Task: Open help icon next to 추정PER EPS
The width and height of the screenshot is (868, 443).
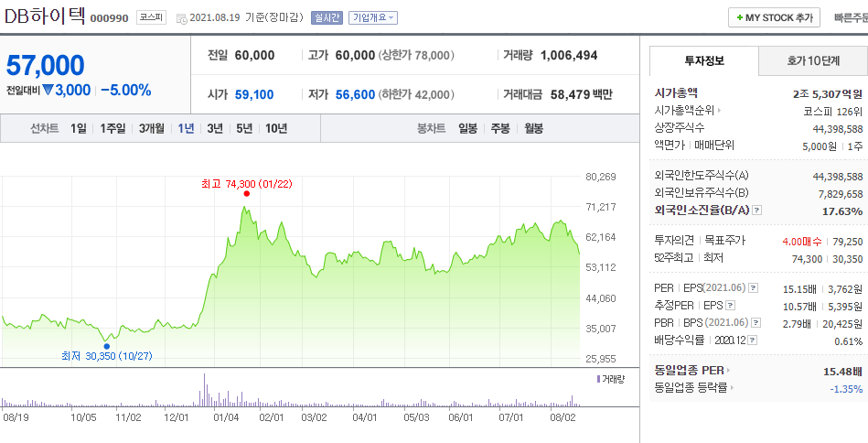Action: (x=730, y=306)
